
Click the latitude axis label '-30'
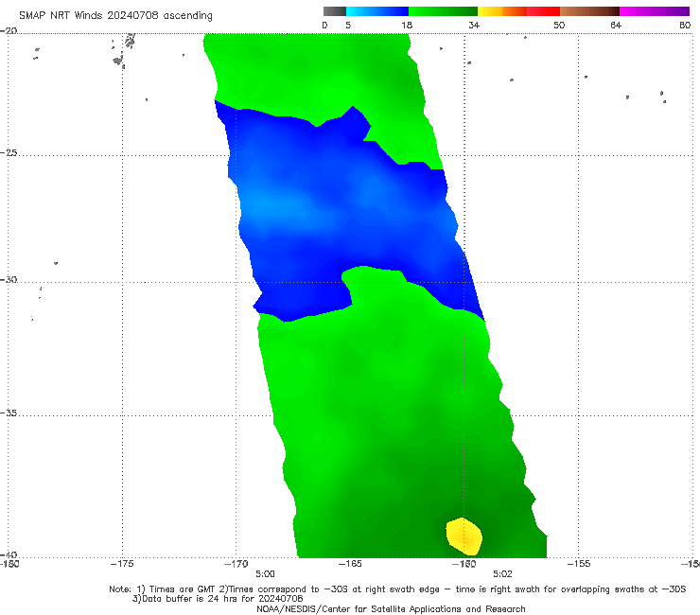coord(9,279)
